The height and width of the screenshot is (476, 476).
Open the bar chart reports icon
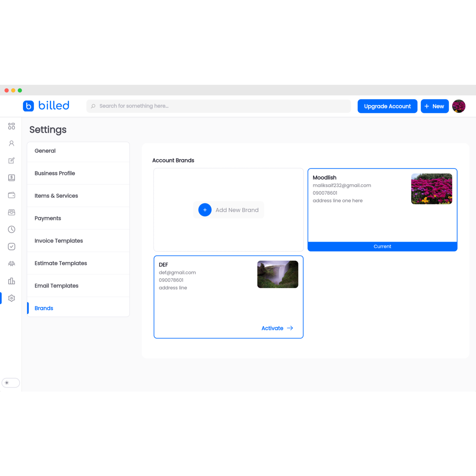[x=12, y=281]
